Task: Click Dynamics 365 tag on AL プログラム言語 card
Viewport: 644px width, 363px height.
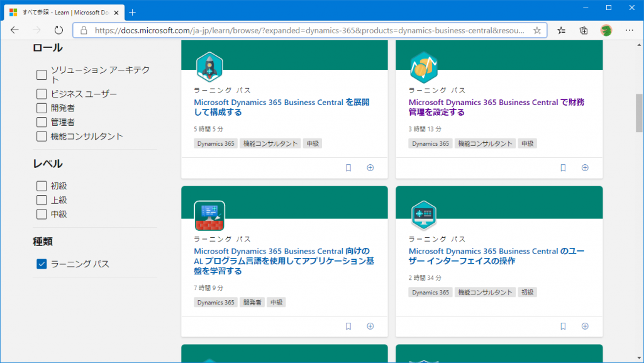Action: (x=216, y=303)
